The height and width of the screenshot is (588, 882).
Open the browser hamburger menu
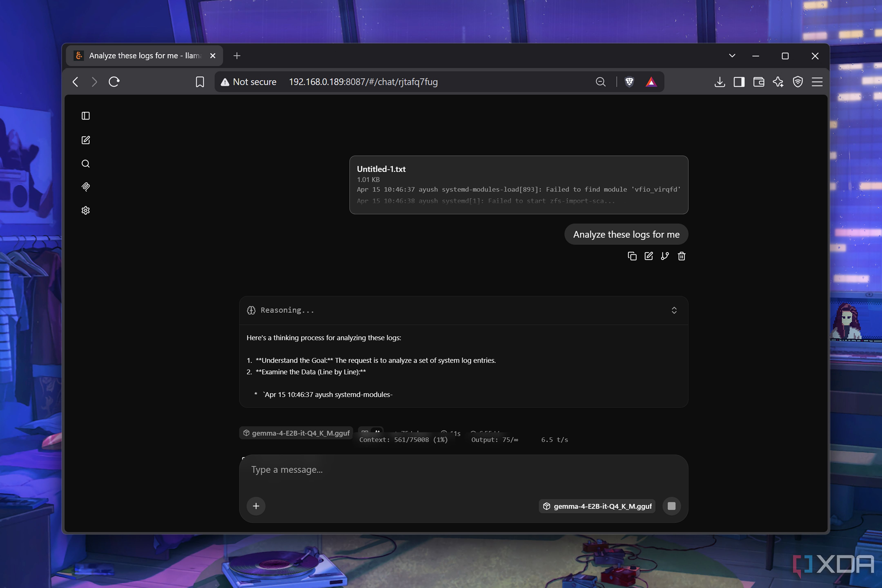(x=817, y=82)
